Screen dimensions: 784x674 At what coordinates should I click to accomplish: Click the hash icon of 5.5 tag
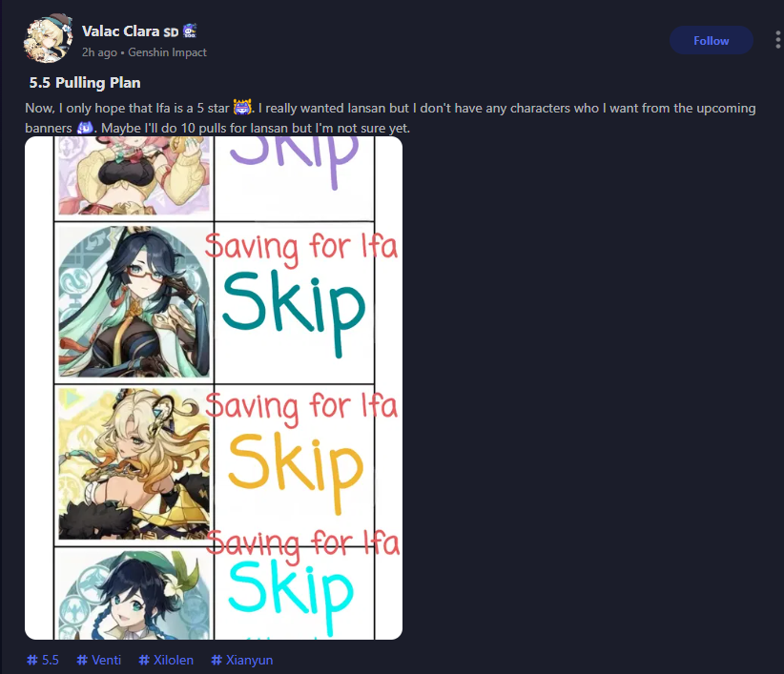(x=32, y=660)
